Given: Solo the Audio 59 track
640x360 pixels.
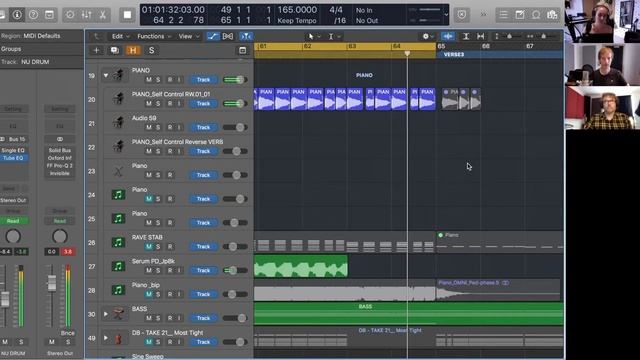Looking at the screenshot, I should pos(158,127).
